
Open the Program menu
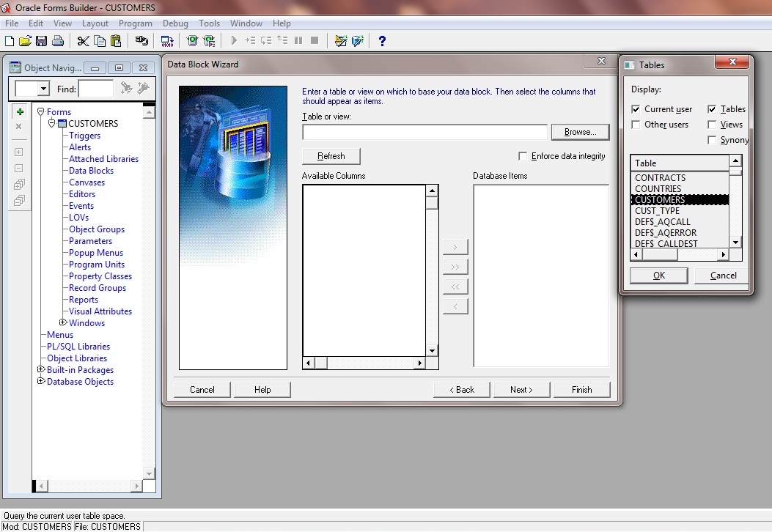click(x=135, y=23)
